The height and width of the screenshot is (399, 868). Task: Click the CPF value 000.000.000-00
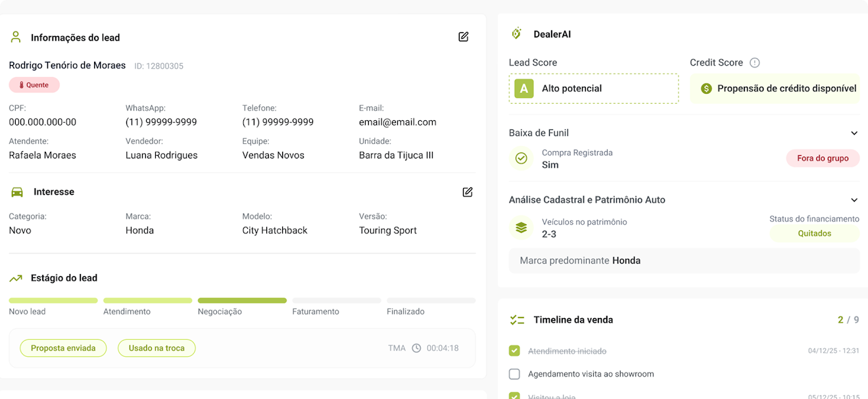coord(43,122)
